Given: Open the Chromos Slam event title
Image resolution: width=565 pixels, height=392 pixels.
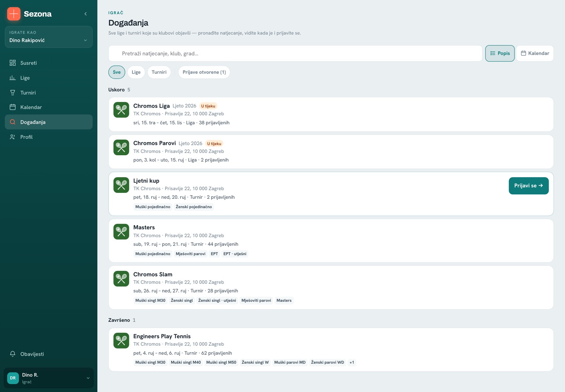Looking at the screenshot, I should (x=153, y=274).
